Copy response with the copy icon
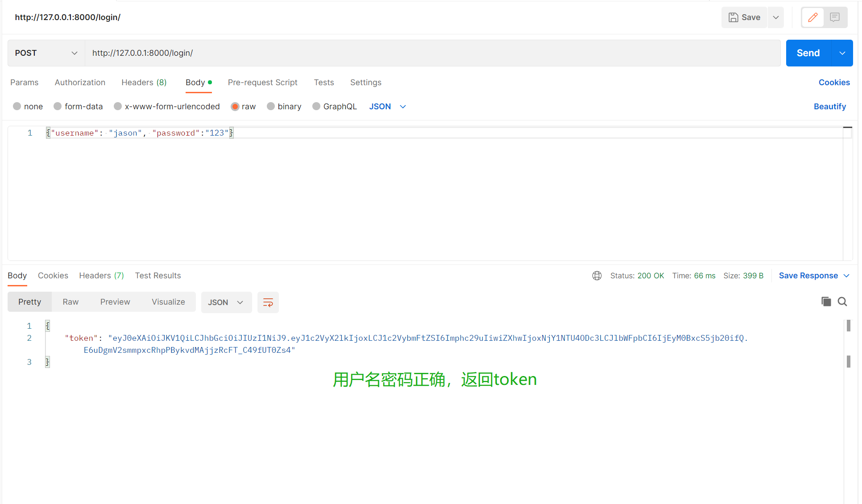 pos(826,302)
